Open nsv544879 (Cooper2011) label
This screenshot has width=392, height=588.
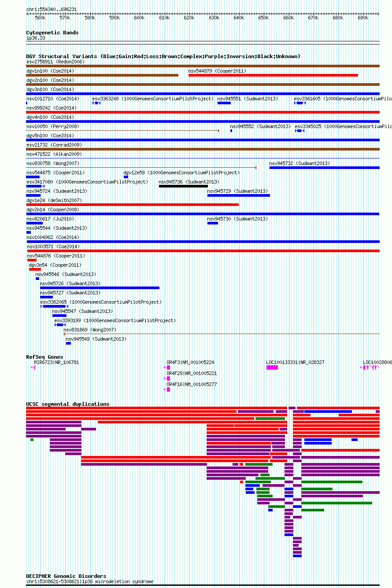[217, 71]
